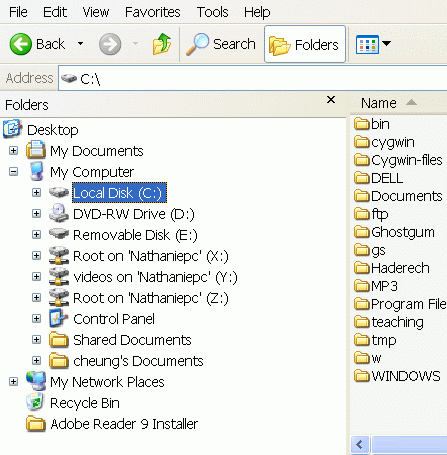
Task: Click the cheung's Documents folder icon
Action: [x=59, y=360]
